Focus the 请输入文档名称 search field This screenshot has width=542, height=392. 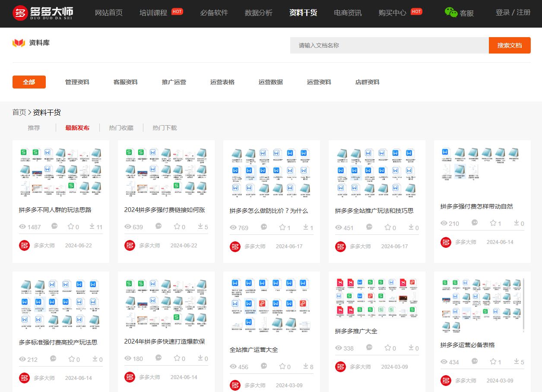(x=390, y=45)
